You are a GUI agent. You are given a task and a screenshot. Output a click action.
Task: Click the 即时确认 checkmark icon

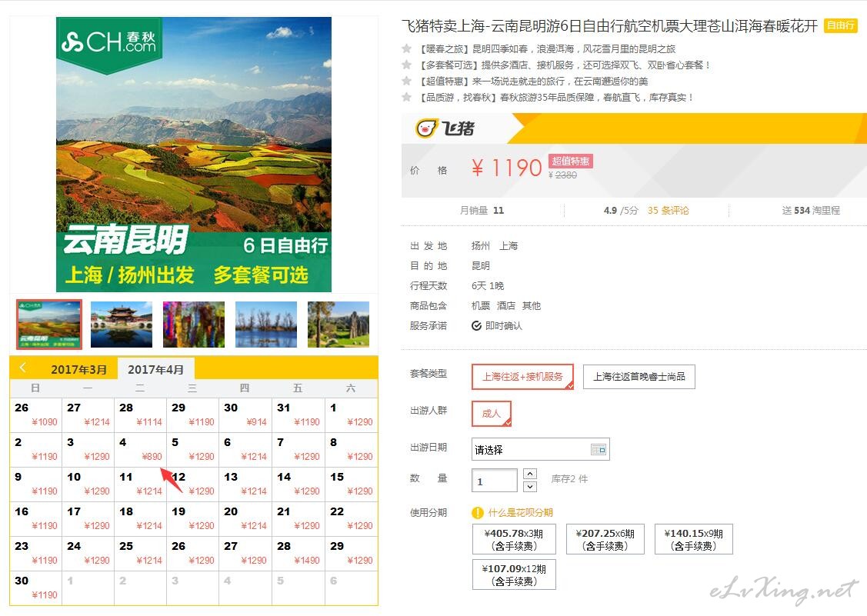pos(476,326)
